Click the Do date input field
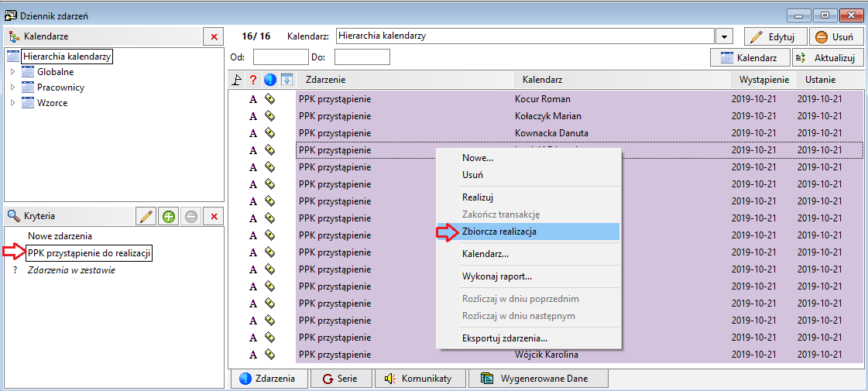The width and height of the screenshot is (868, 391). pyautogui.click(x=362, y=57)
